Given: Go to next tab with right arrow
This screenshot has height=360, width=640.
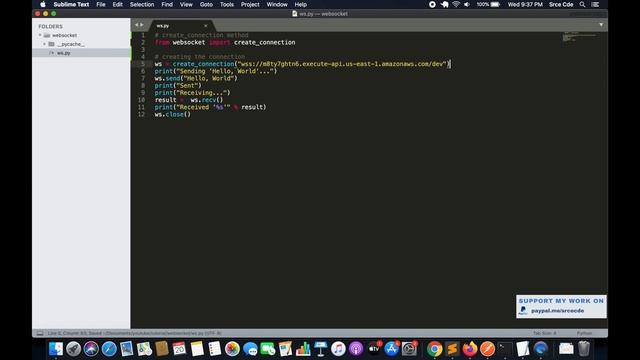Looking at the screenshot, I should click(x=142, y=25).
